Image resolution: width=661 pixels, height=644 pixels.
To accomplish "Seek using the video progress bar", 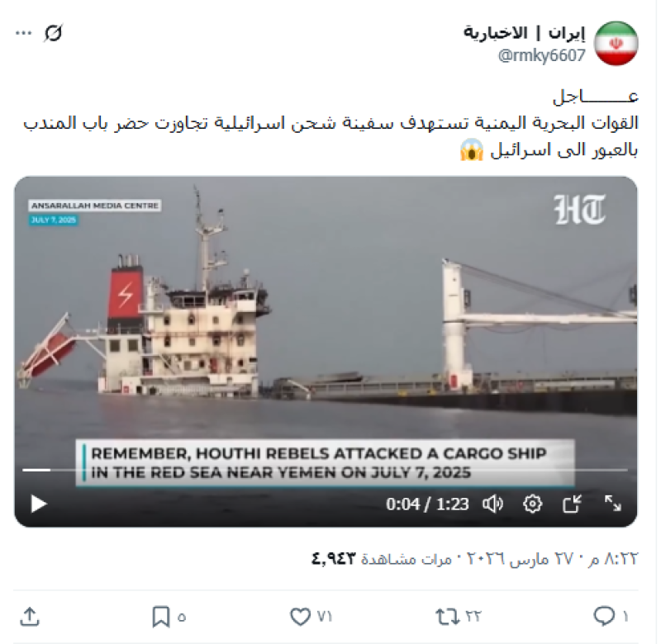I will (x=325, y=470).
